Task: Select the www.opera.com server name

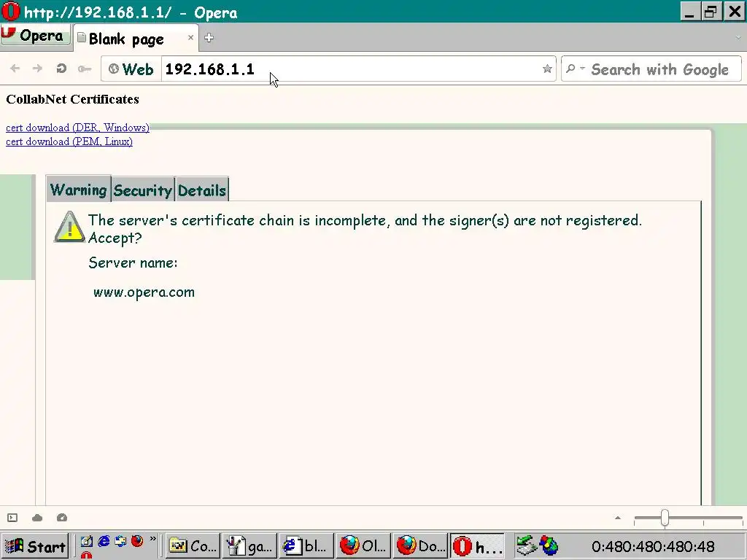Action: pyautogui.click(x=144, y=292)
